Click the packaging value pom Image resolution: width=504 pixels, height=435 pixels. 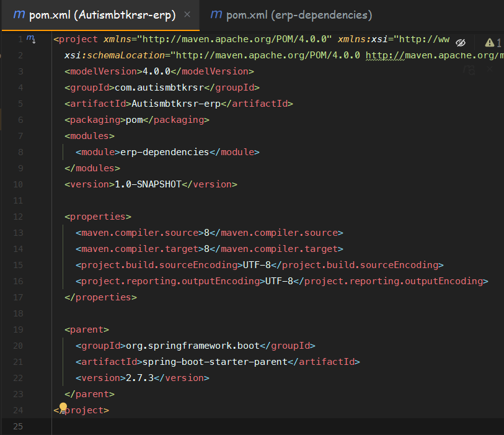pyautogui.click(x=134, y=120)
